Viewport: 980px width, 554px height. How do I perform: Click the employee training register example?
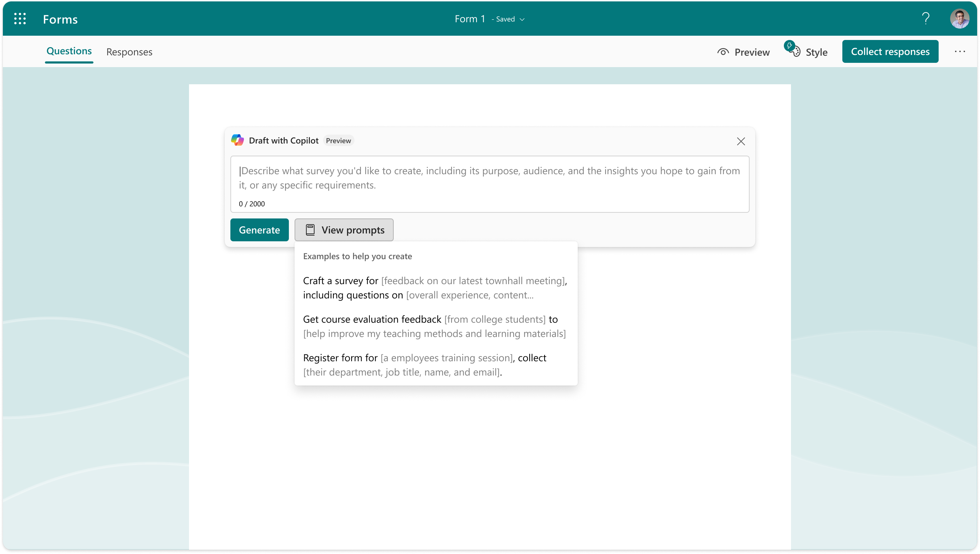tap(435, 364)
